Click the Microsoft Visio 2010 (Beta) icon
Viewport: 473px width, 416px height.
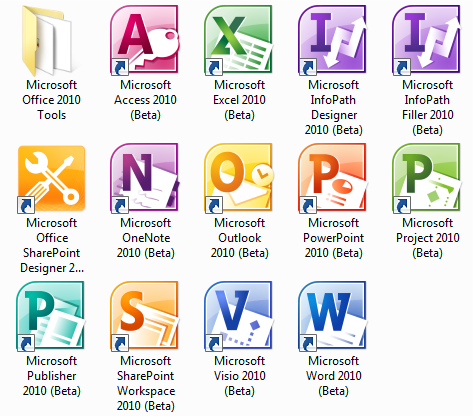tap(239, 316)
